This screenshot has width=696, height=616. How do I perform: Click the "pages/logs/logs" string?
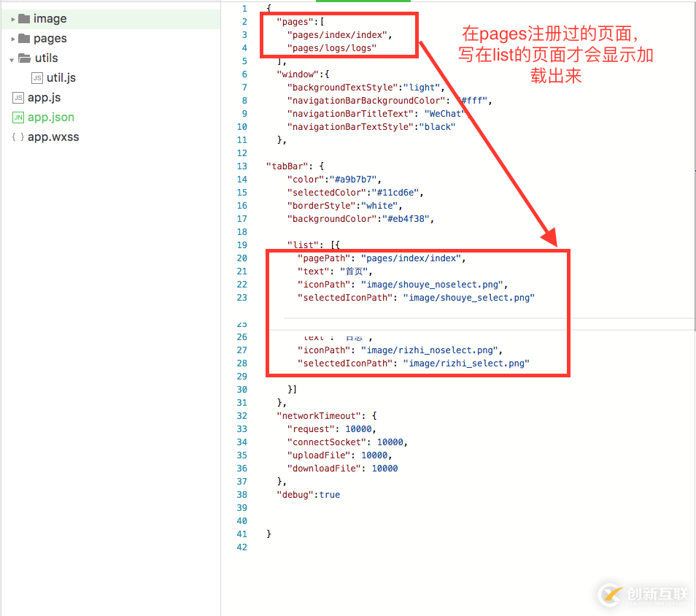point(331,48)
